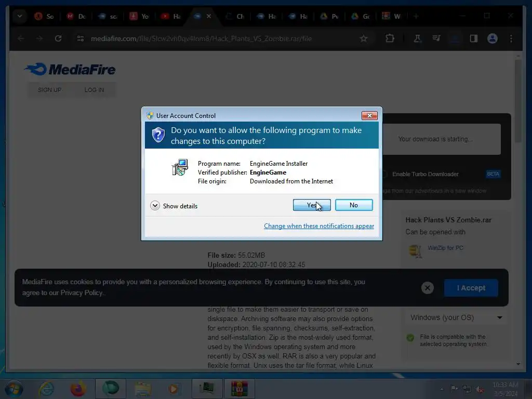Click 'Your download is starting...' message
Image resolution: width=532 pixels, height=399 pixels.
point(435,139)
